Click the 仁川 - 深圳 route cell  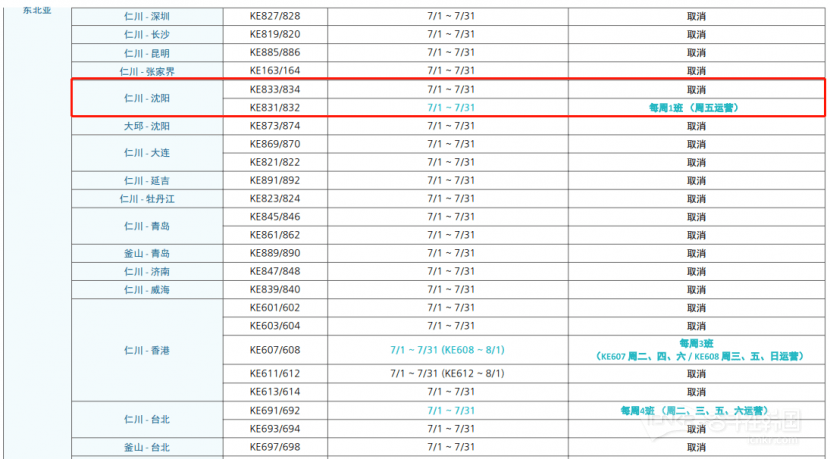coord(146,17)
